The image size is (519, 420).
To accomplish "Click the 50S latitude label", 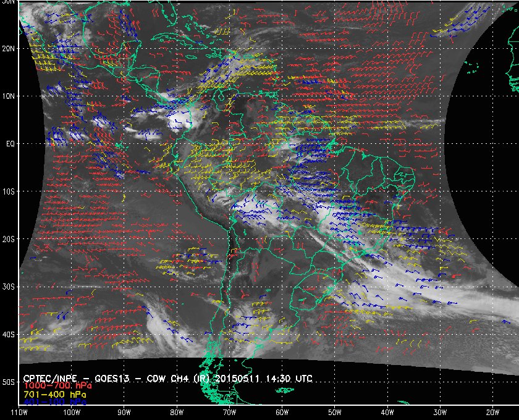I will click(x=8, y=382).
